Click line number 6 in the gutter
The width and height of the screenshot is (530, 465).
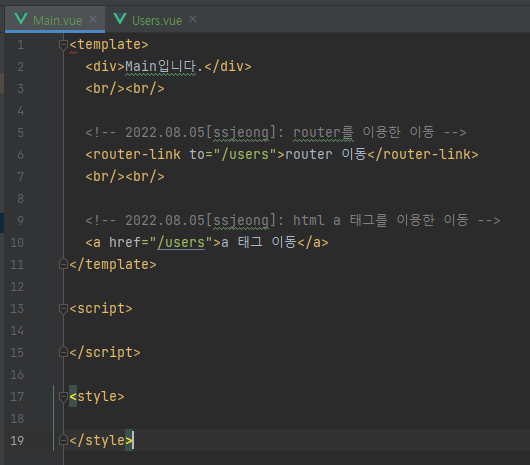[21, 154]
